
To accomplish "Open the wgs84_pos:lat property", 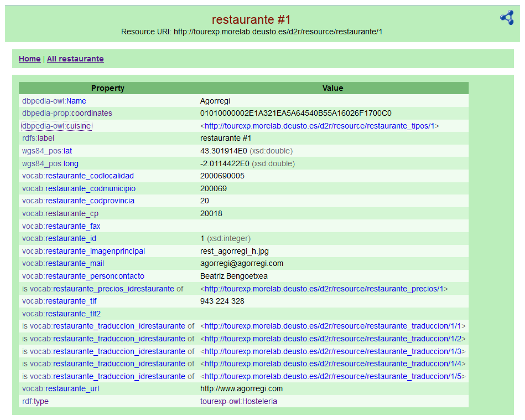I will [x=47, y=151].
